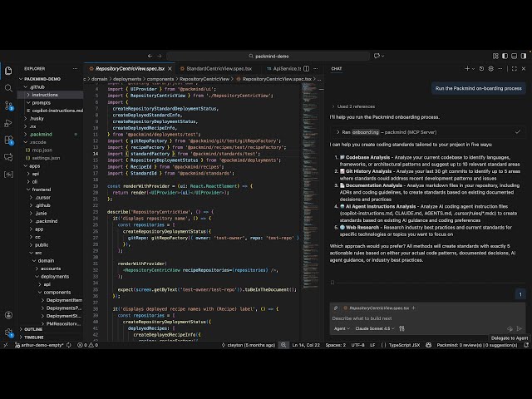The height and width of the screenshot is (399, 532).
Task: Open the Explorer view in activity bar
Action: [x=8, y=71]
